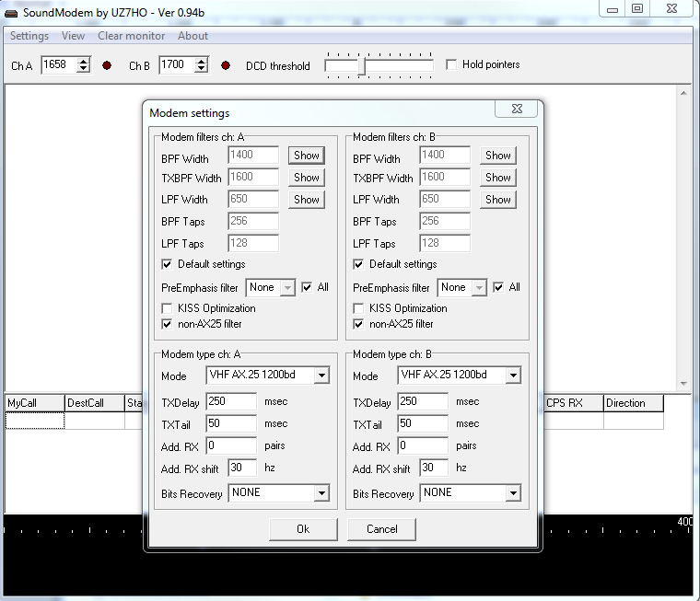The width and height of the screenshot is (700, 601).
Task: Click the empty MyCall table cell
Action: [x=35, y=421]
